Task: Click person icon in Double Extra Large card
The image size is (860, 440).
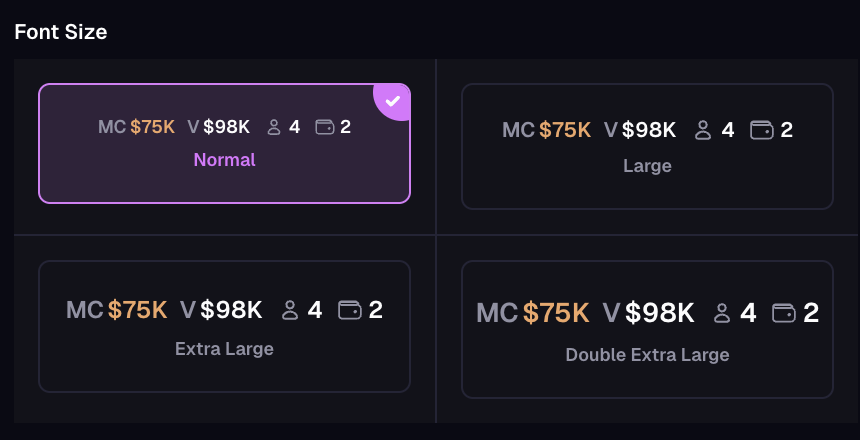Action: click(x=722, y=314)
